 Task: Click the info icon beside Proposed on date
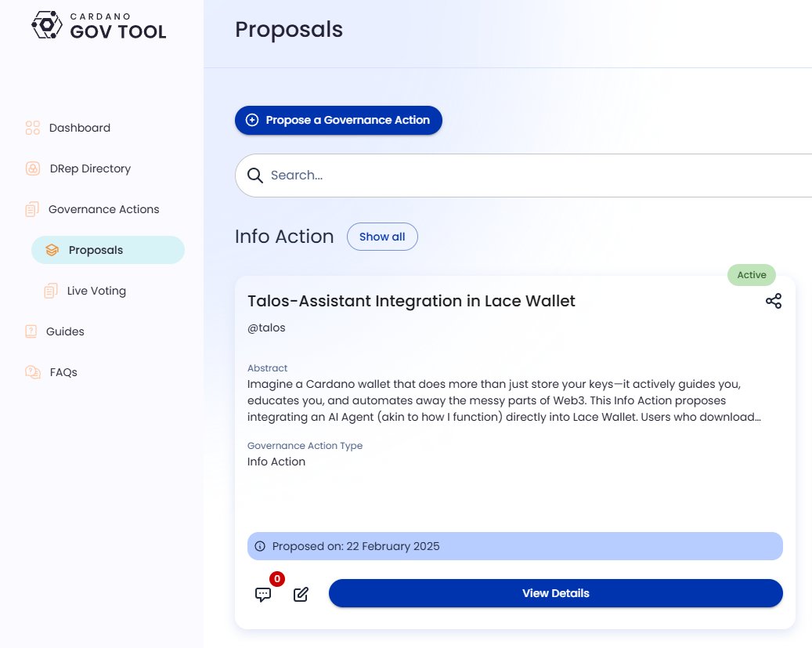pos(260,546)
